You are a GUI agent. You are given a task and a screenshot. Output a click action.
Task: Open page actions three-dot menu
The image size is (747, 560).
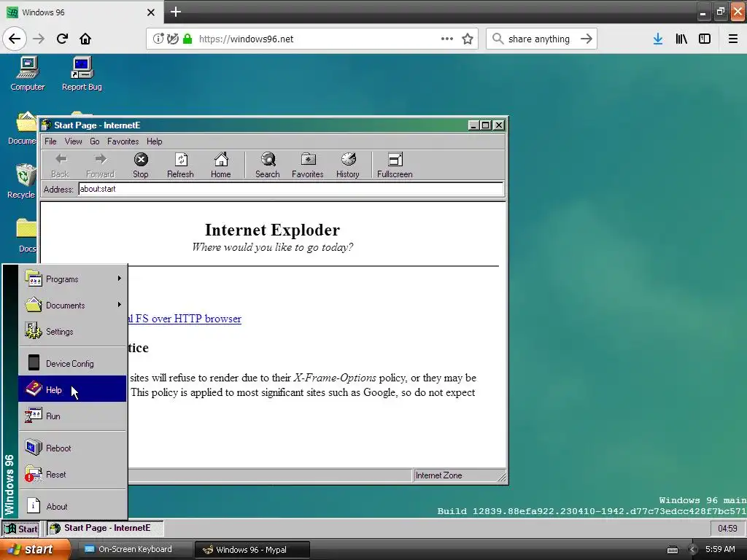[x=447, y=39]
